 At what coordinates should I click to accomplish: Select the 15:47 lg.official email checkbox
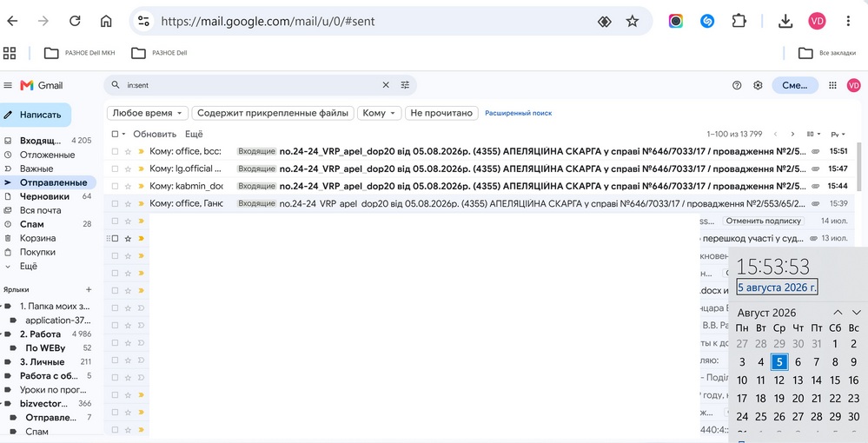click(x=116, y=169)
